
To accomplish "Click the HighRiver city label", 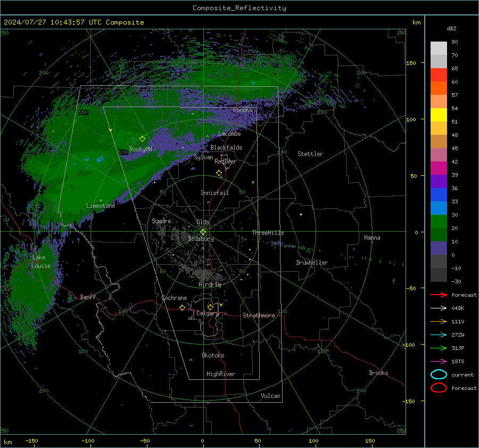I will coord(221,374).
